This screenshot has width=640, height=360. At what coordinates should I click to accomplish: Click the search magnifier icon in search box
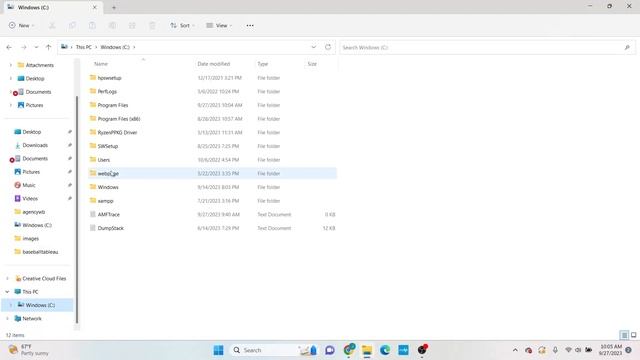tap(627, 47)
